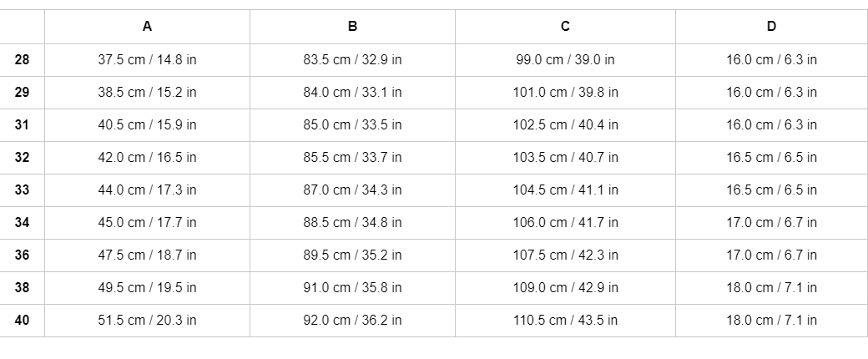Click the 102.5 cm / 40.4 in cell
The width and height of the screenshot is (868, 359).
565,125
